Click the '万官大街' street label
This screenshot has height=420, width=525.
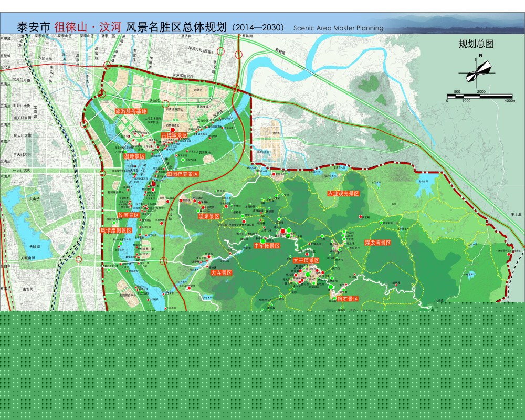click(x=45, y=58)
